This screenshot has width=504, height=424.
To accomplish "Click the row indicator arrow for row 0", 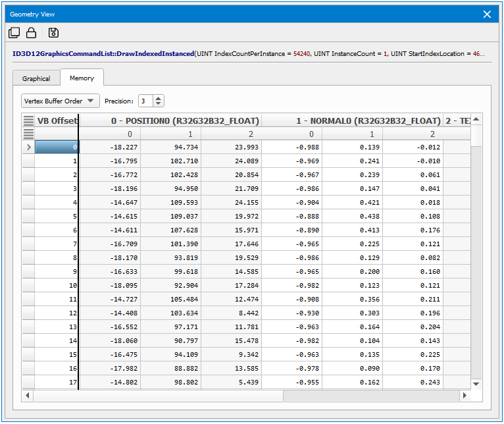I will pyautogui.click(x=28, y=147).
